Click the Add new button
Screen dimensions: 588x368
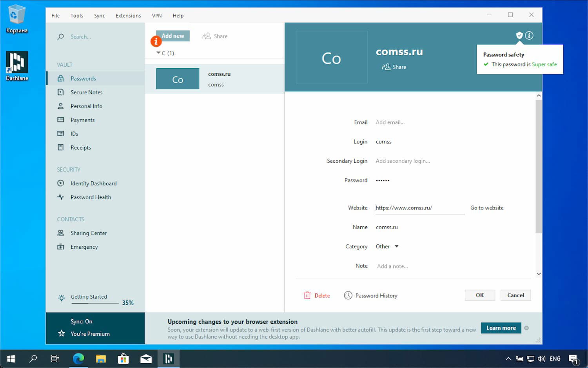pos(173,36)
